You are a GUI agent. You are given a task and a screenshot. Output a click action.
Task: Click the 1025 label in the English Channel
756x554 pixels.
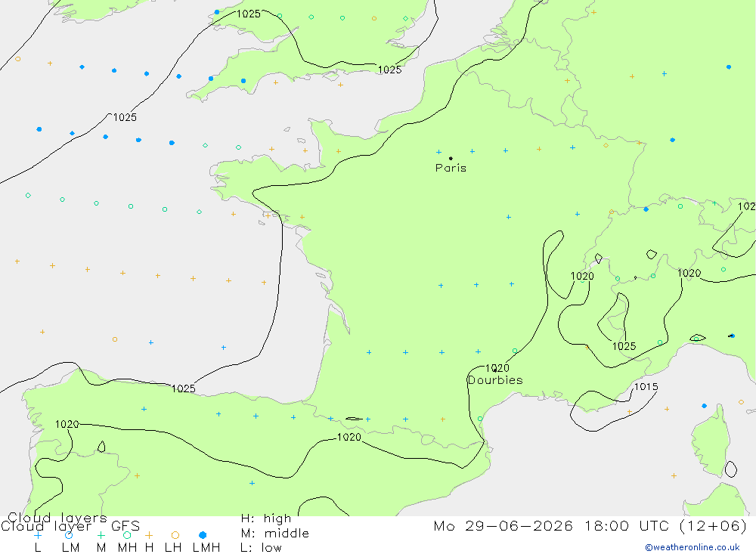389,70
